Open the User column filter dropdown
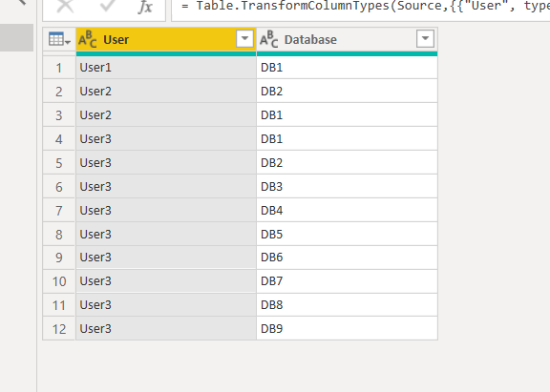The width and height of the screenshot is (550, 392). click(x=244, y=38)
